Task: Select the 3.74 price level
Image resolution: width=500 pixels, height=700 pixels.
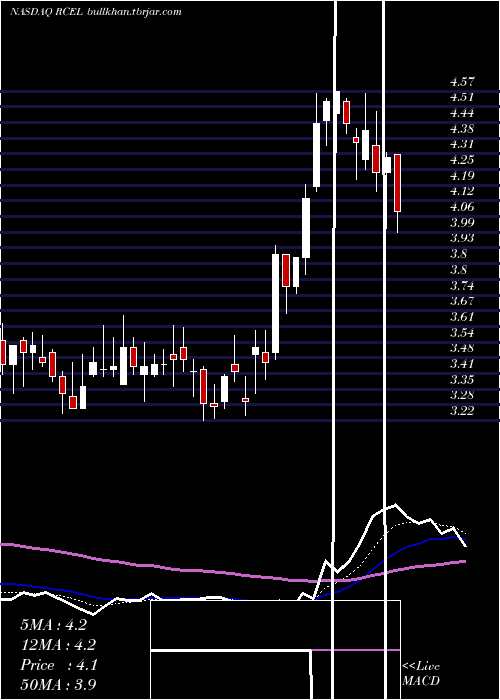Action: [x=462, y=285]
